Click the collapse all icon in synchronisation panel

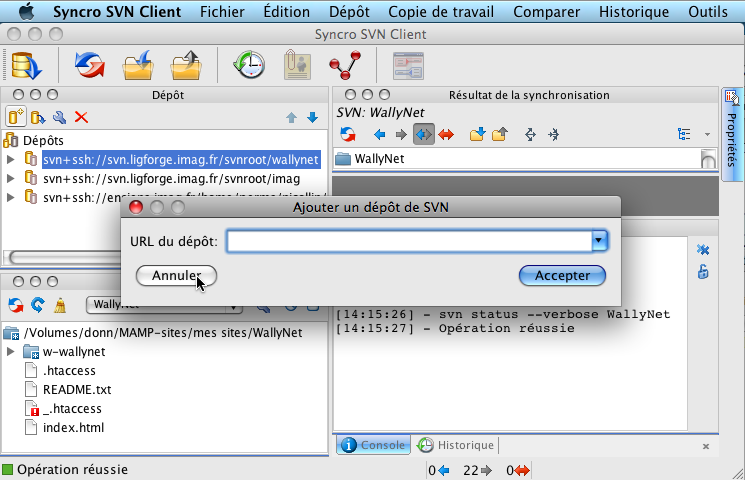pyautogui.click(x=553, y=135)
